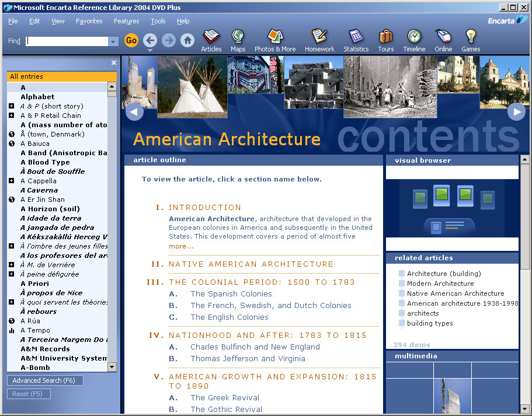Select the A Priori entry
Viewport: 532px width, 416px height.
point(34,284)
